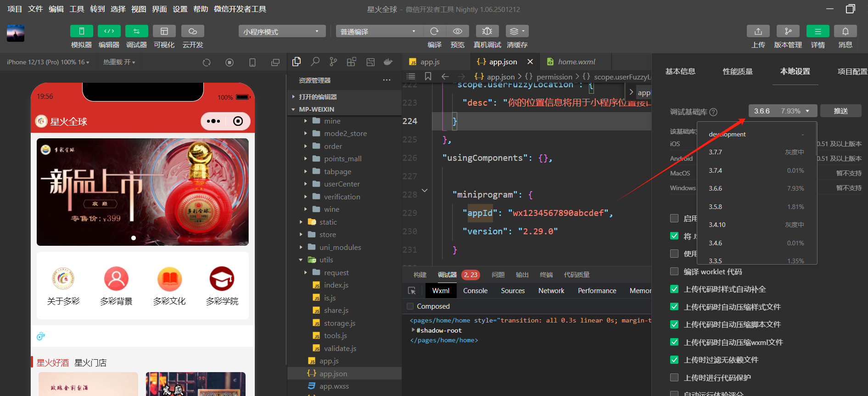This screenshot has height=396, width=868.
Task: Open the visualization (可视化) tool
Action: click(x=164, y=31)
